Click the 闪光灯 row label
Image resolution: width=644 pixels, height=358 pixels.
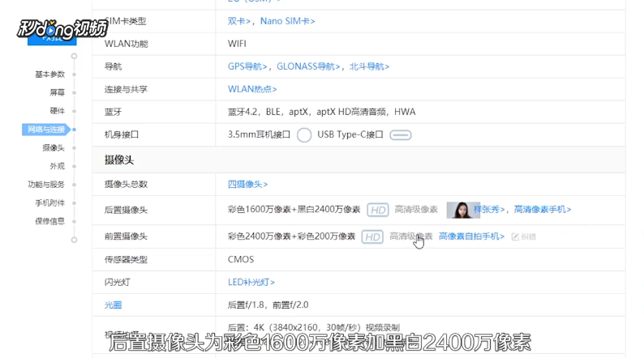(x=117, y=282)
